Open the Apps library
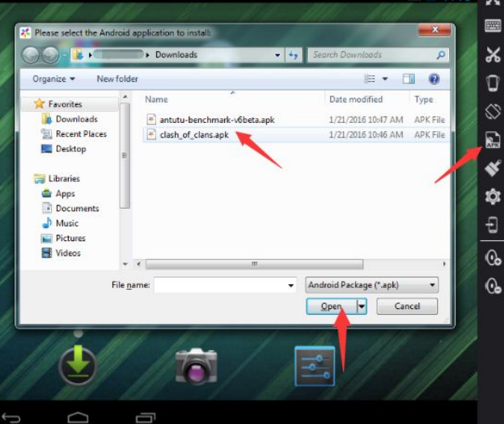 coord(66,193)
